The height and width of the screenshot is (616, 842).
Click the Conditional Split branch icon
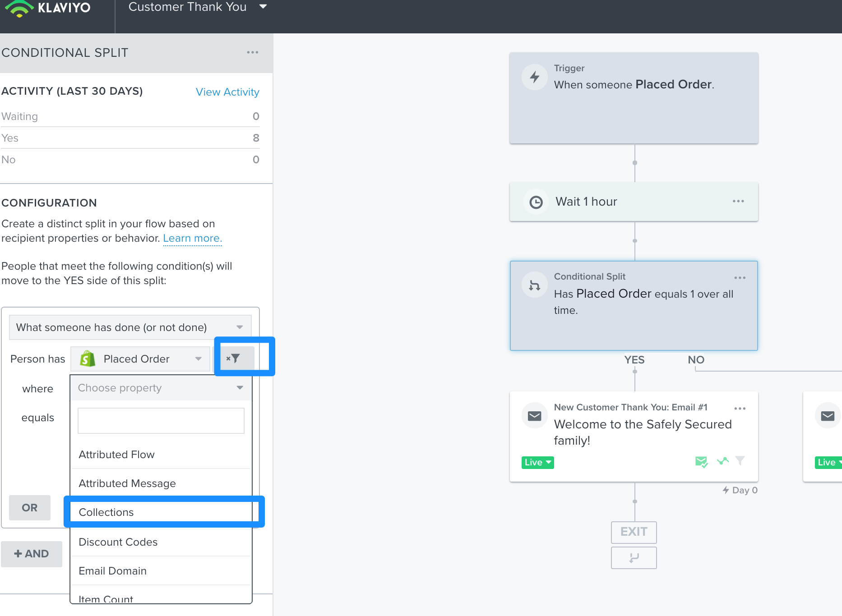click(535, 285)
